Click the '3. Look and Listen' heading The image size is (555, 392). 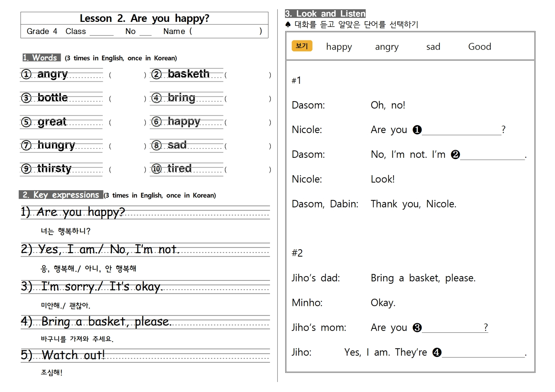(x=325, y=14)
